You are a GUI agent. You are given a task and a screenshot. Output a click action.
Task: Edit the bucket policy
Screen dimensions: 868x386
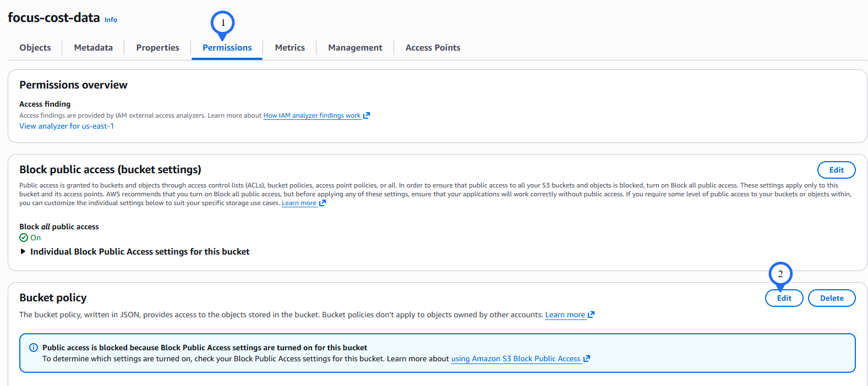pos(784,298)
